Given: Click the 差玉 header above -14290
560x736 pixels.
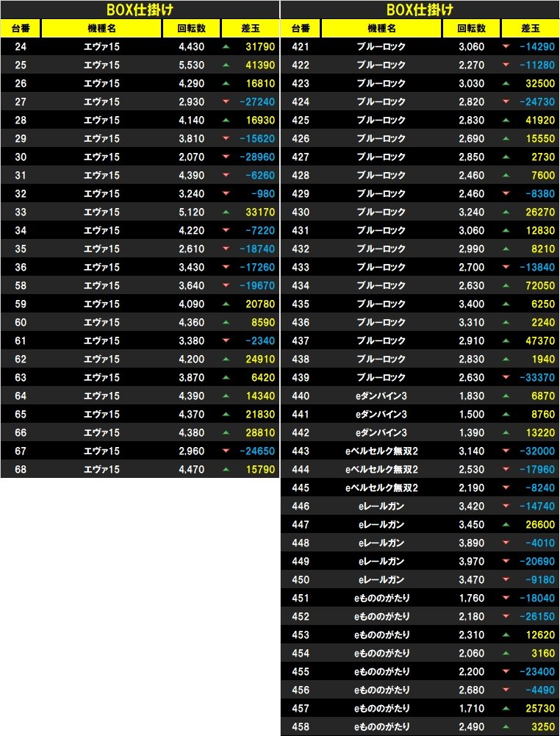Looking at the screenshot, I should (530, 29).
